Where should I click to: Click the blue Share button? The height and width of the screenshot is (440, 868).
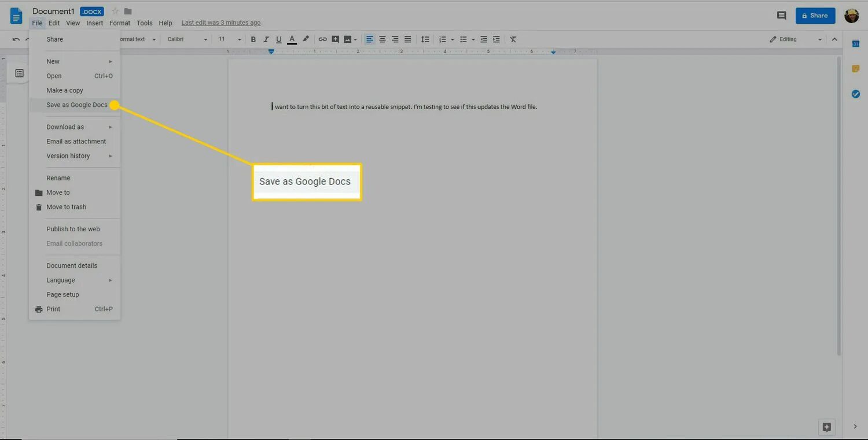click(815, 16)
